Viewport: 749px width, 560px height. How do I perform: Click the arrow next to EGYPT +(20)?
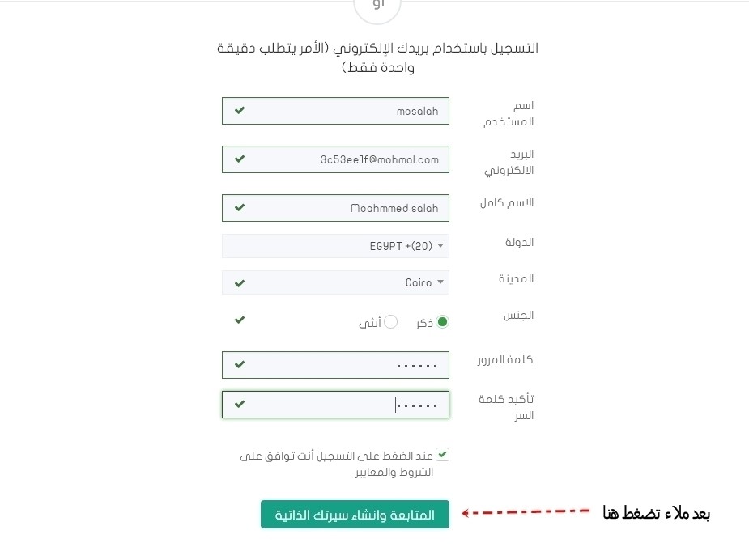click(x=440, y=246)
